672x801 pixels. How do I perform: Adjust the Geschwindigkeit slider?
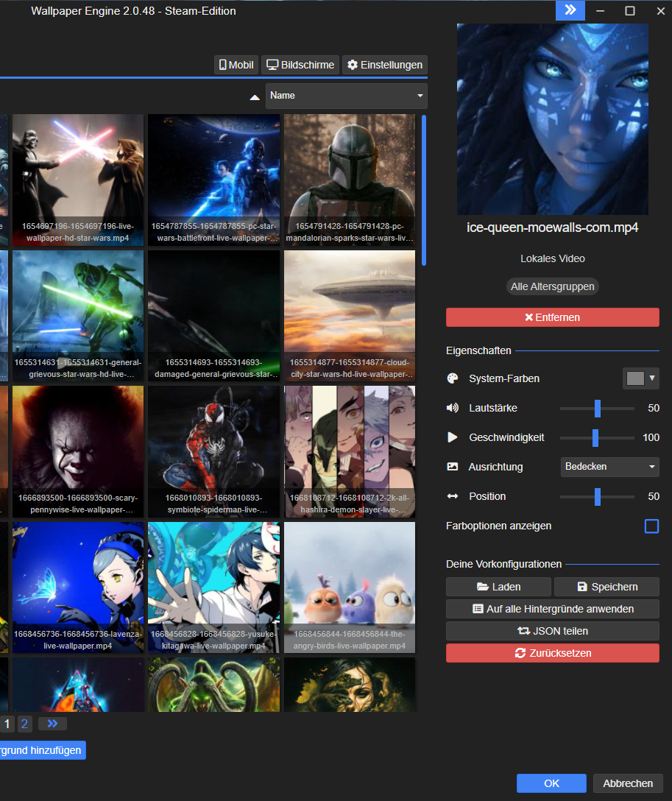[597, 438]
